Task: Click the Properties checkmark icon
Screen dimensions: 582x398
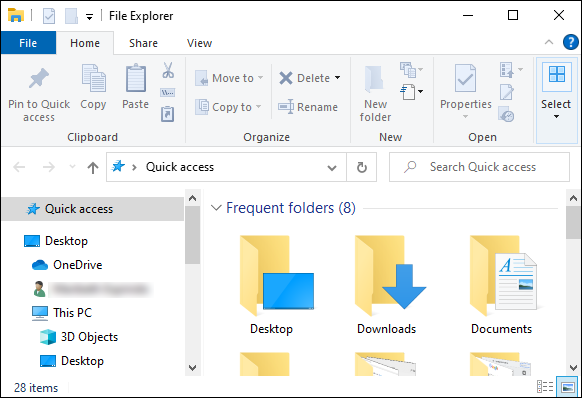Action: [x=465, y=78]
